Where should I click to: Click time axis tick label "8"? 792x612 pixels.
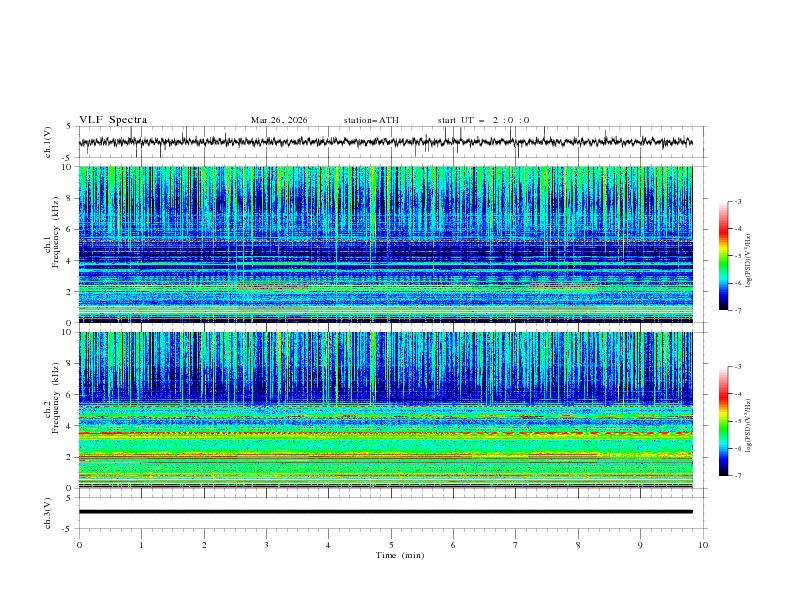(x=578, y=545)
